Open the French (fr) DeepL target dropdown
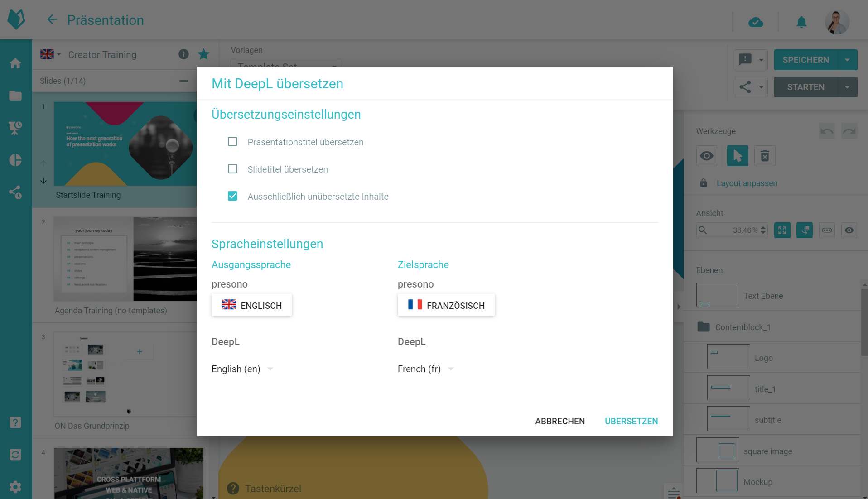The image size is (868, 499). [426, 369]
